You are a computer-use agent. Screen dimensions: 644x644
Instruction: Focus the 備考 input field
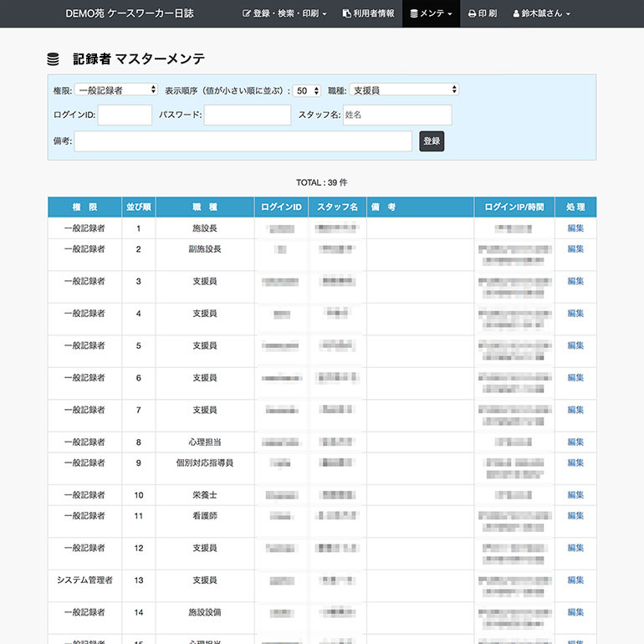pos(243,141)
